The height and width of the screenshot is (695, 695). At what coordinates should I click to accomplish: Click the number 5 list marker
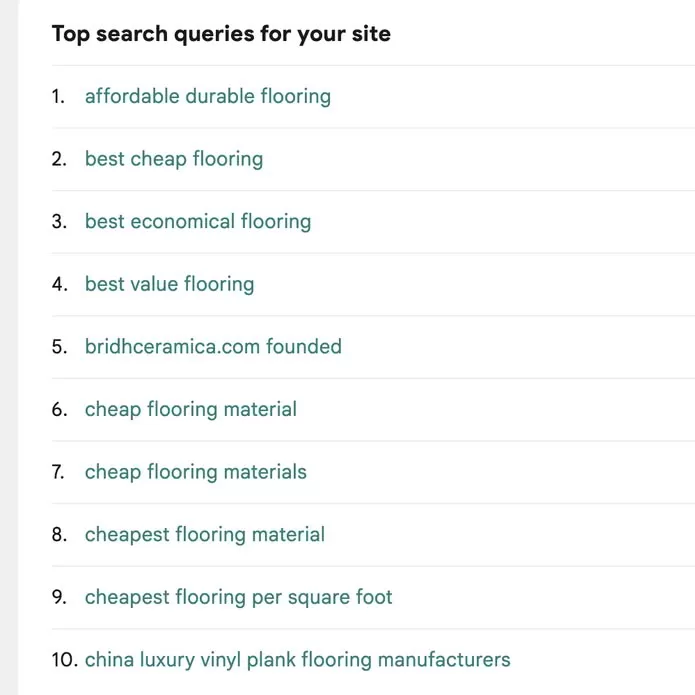tap(59, 347)
